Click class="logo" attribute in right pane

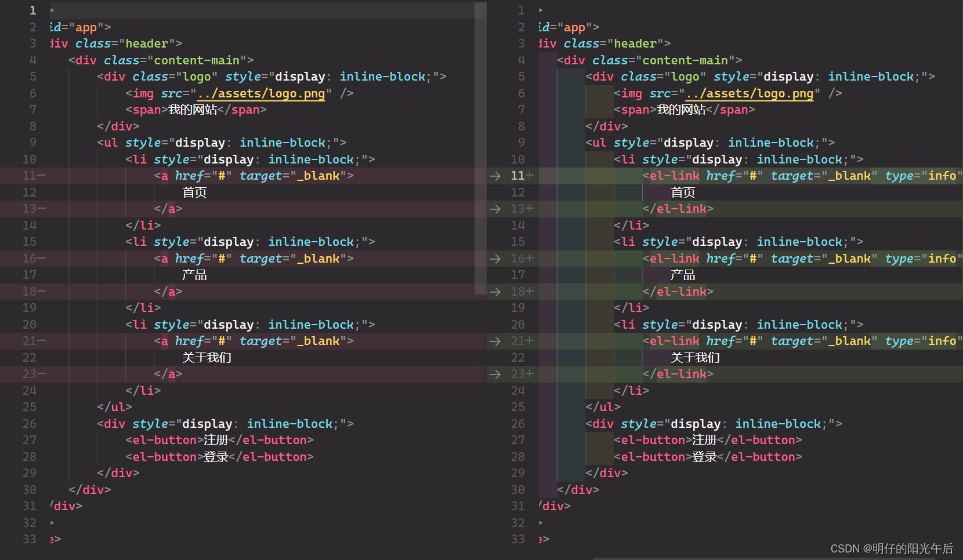(664, 77)
